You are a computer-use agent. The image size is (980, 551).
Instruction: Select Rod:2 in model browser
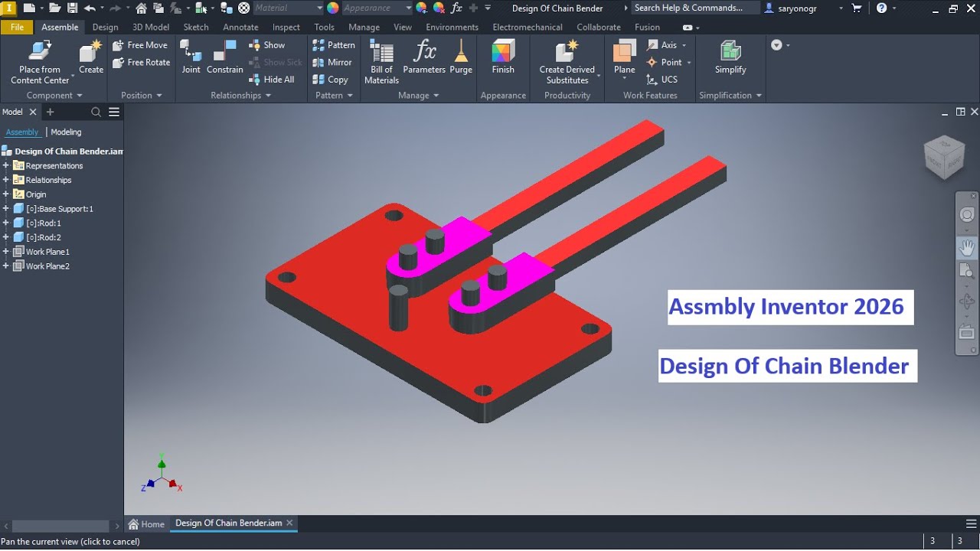coord(44,238)
